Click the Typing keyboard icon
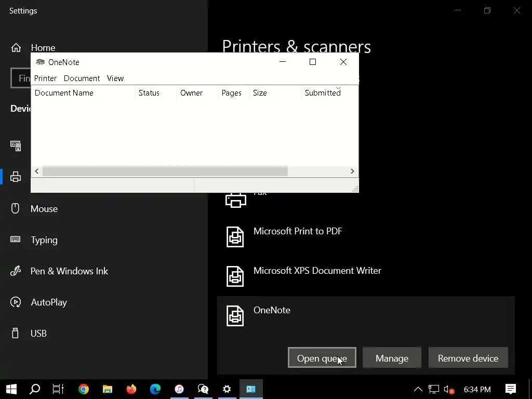Viewport: 532px width, 399px height. [x=15, y=239]
